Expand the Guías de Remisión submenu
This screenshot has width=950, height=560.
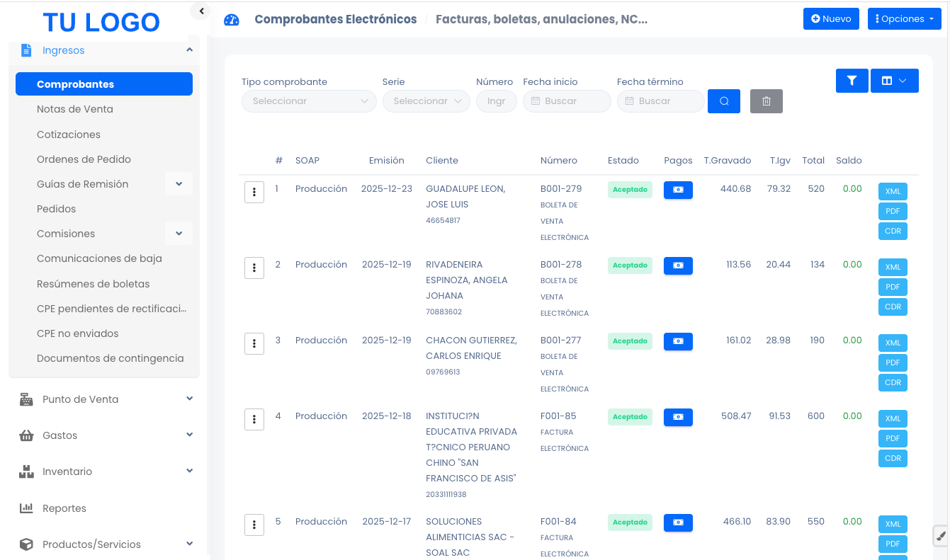tap(179, 184)
